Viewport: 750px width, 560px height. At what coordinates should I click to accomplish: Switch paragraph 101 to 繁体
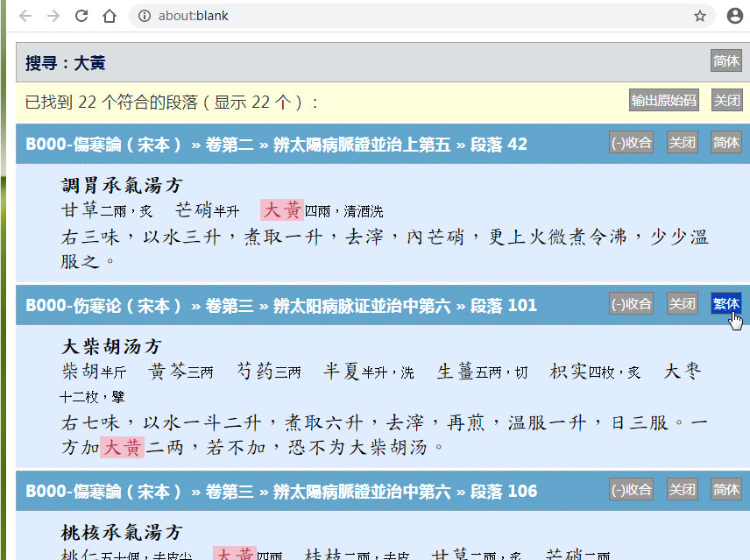coord(725,304)
